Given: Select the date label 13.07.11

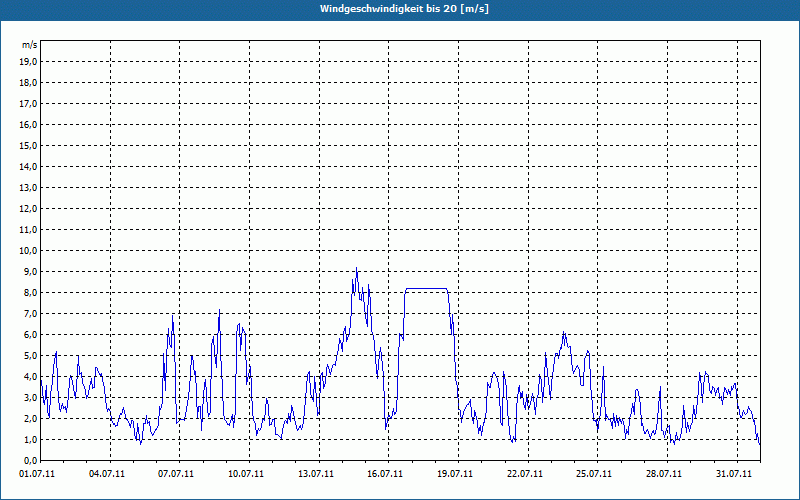Looking at the screenshot, I should click(316, 474).
